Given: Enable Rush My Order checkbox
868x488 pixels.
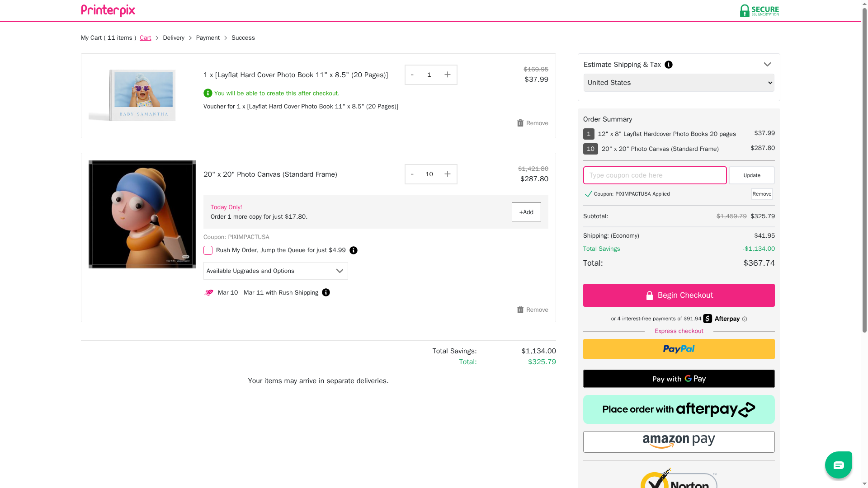Looking at the screenshot, I should (x=208, y=250).
